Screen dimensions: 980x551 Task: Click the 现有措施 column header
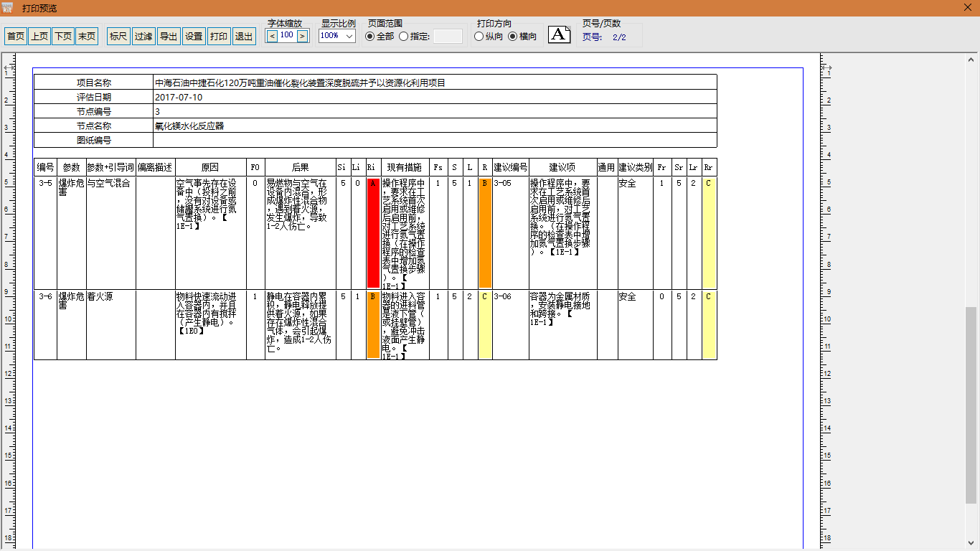pyautogui.click(x=405, y=167)
